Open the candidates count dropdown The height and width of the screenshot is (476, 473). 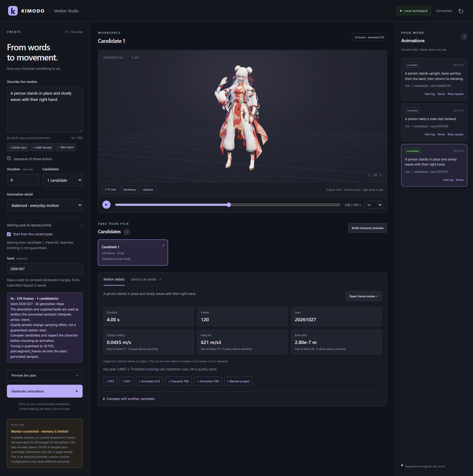pyautogui.click(x=63, y=180)
